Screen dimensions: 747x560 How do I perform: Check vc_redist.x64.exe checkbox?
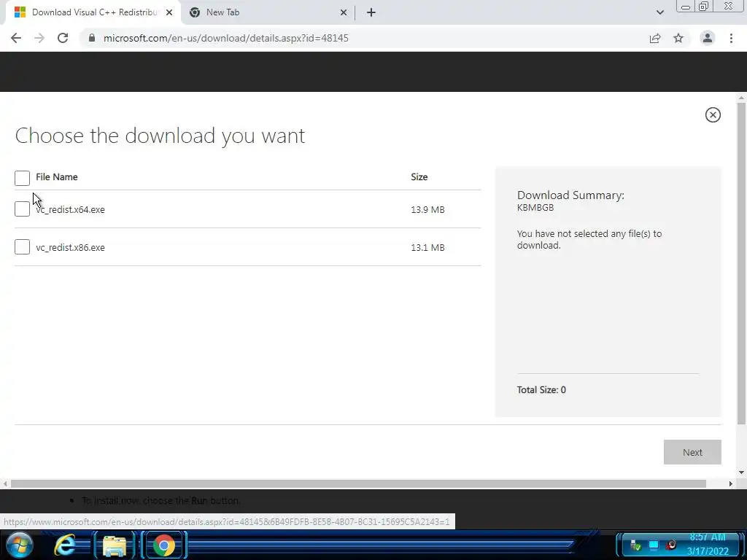[22, 209]
